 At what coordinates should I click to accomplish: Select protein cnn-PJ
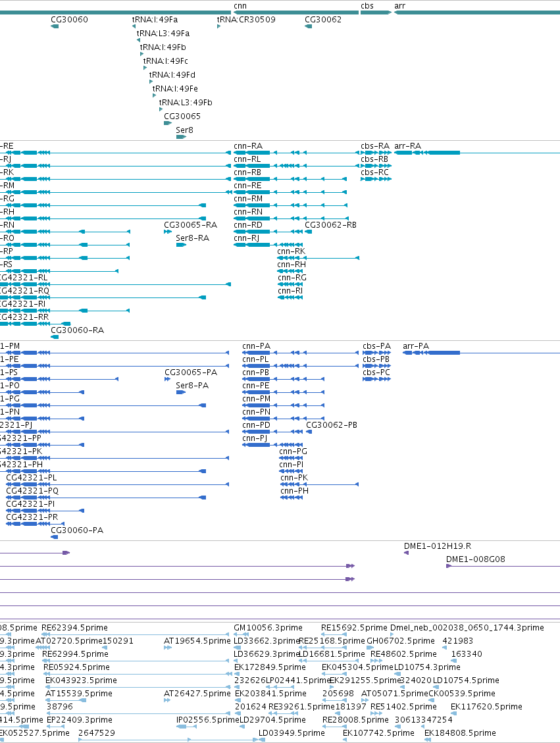point(255,438)
